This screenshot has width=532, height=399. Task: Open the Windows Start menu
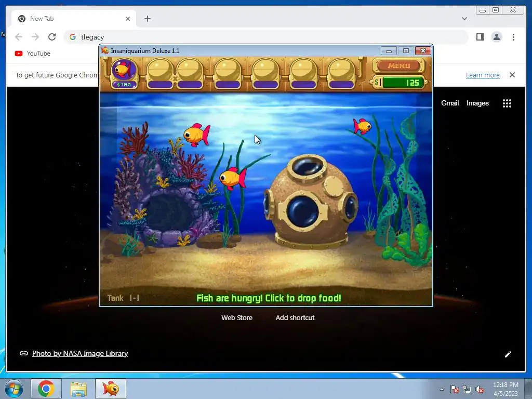click(x=14, y=389)
